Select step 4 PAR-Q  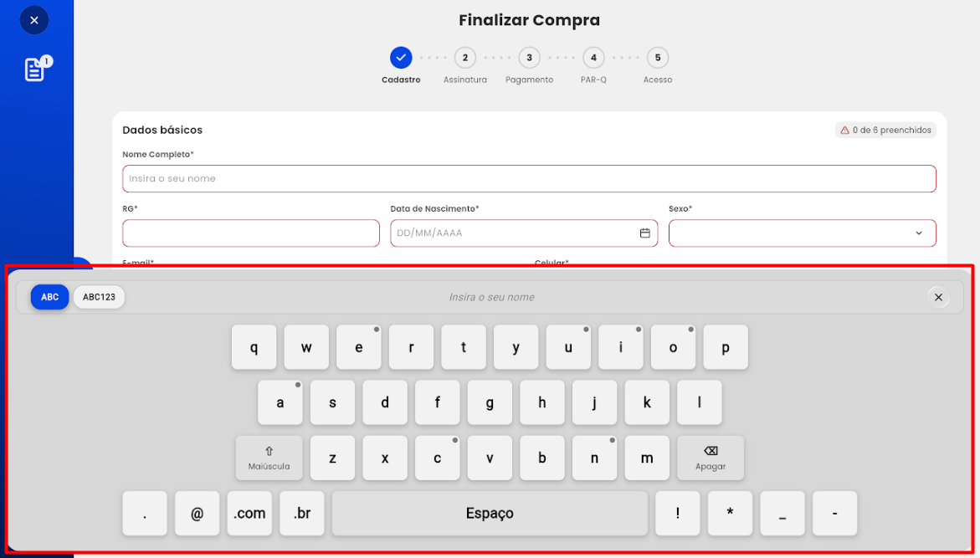[x=593, y=58]
